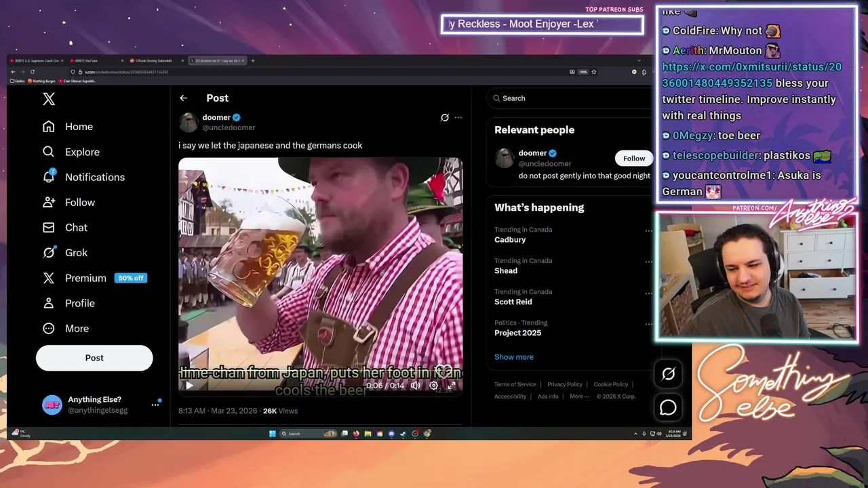Open the floating chat bubble button
The width and height of the screenshot is (868, 488).
click(x=668, y=407)
